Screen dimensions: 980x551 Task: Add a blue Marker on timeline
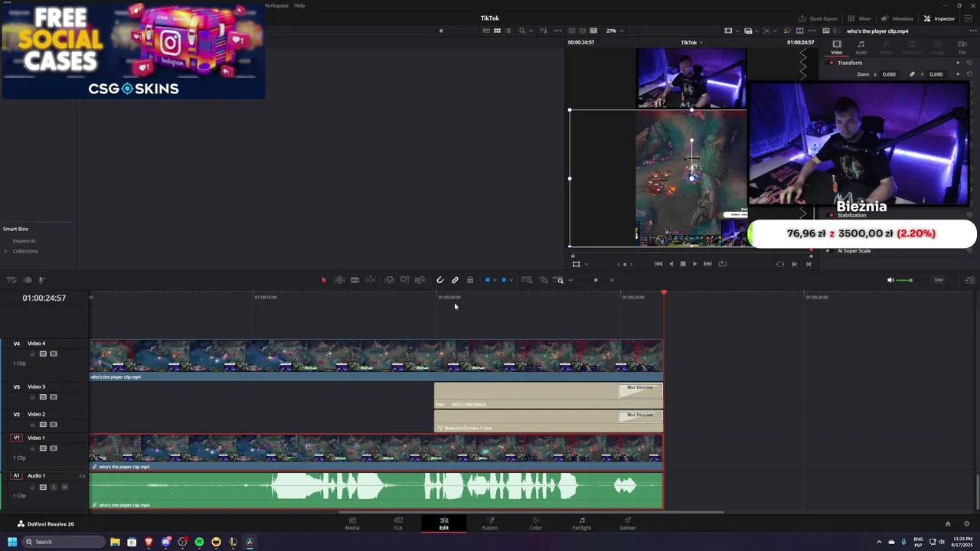(x=504, y=280)
